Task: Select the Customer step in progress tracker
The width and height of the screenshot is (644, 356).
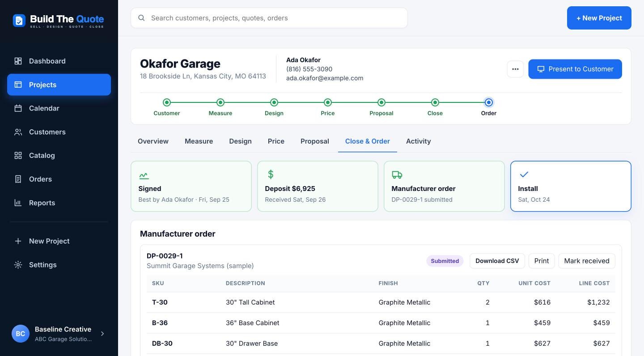Action: [x=167, y=107]
